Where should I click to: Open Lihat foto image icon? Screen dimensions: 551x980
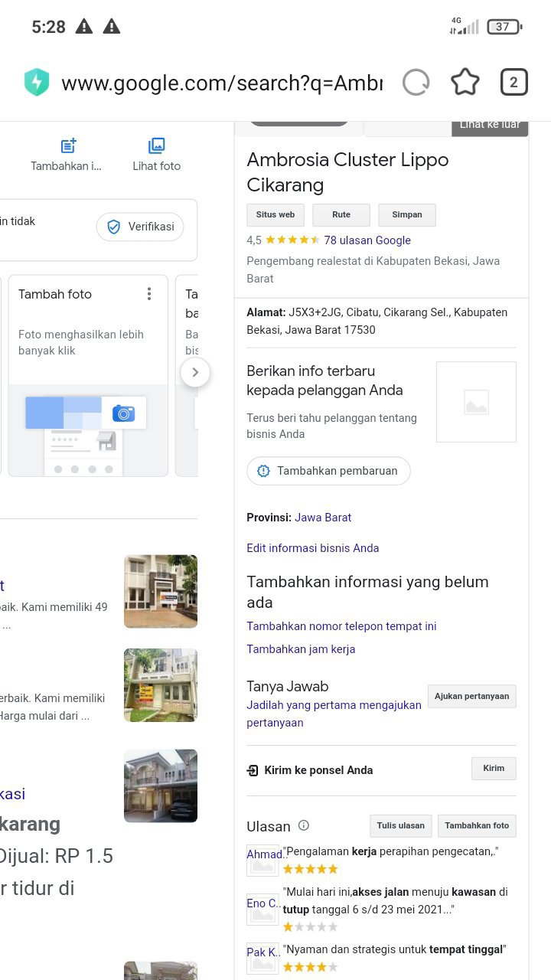click(x=156, y=146)
